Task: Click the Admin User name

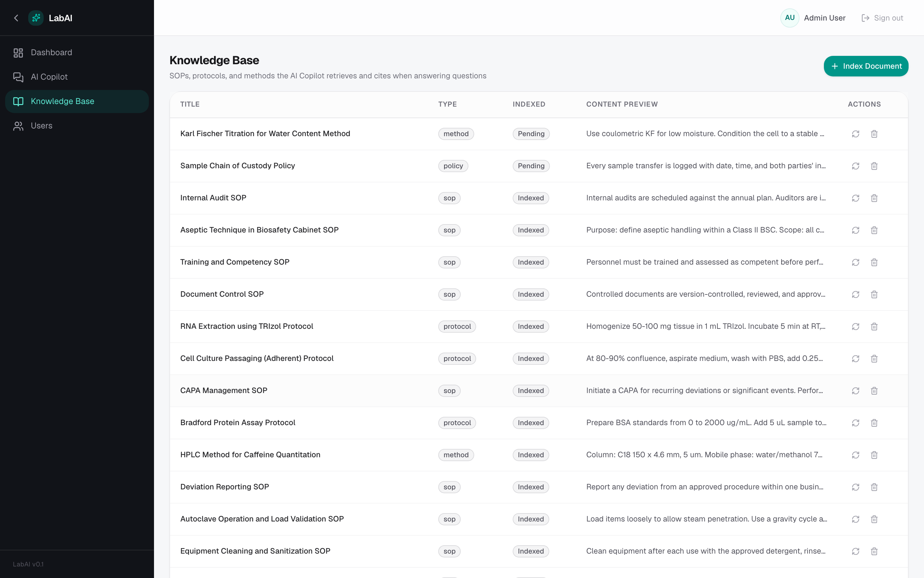Action: [824, 18]
